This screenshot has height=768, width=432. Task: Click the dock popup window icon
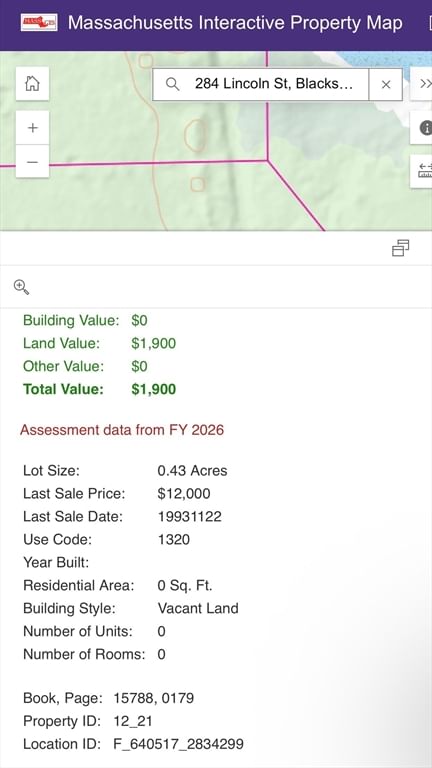pos(400,248)
